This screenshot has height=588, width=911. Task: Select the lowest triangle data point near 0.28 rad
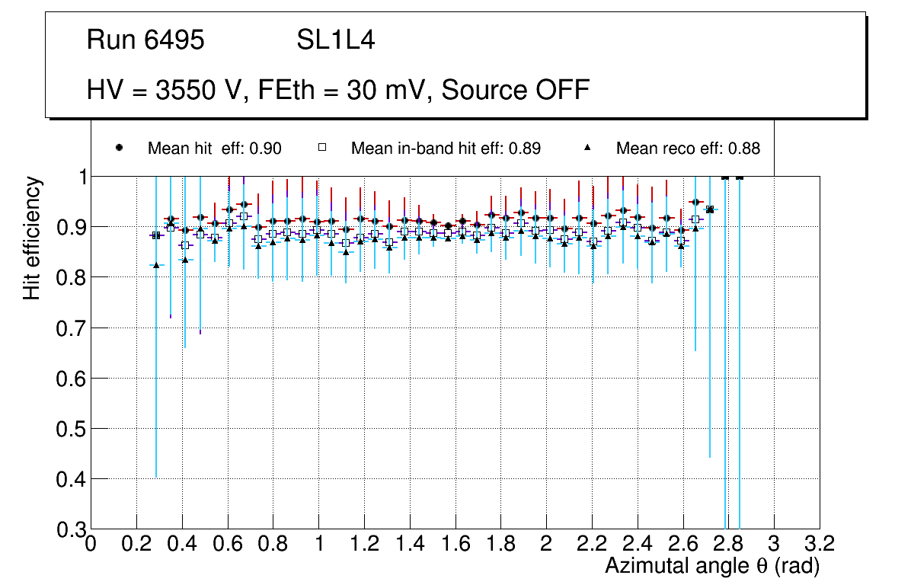click(156, 265)
